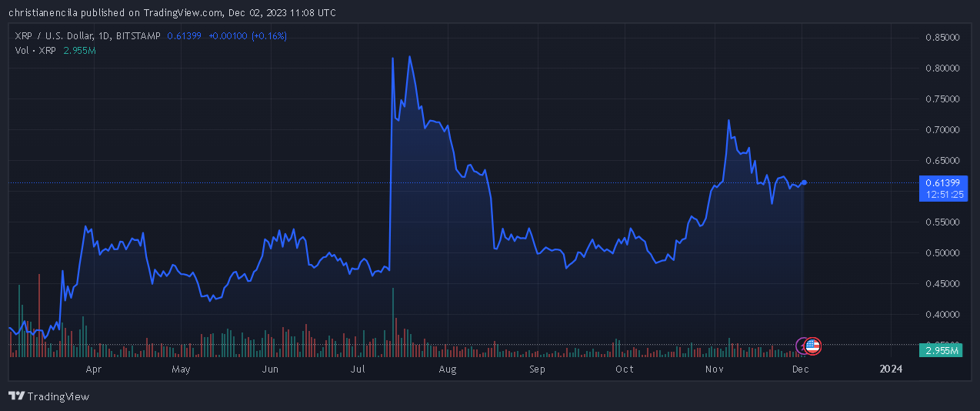Click the TradingView logo at bottom left

(48, 396)
